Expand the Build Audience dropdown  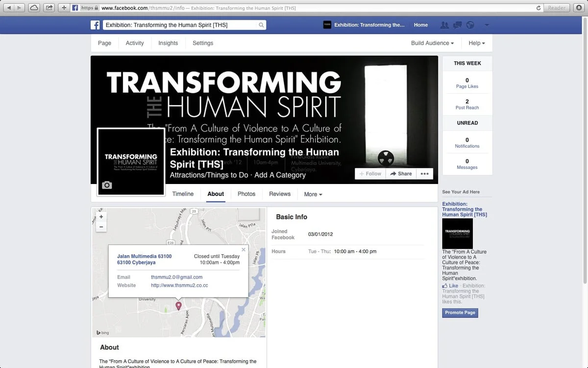[432, 43]
